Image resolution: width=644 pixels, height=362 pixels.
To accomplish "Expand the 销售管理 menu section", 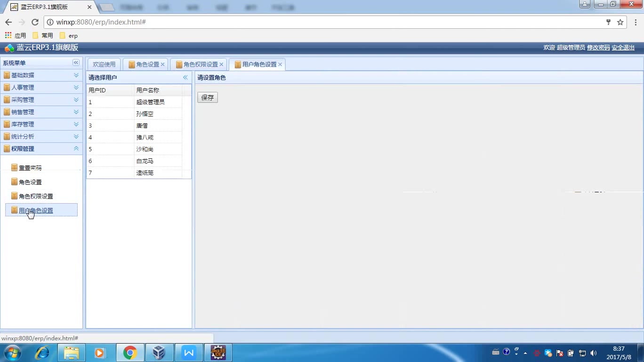I will (x=41, y=112).
